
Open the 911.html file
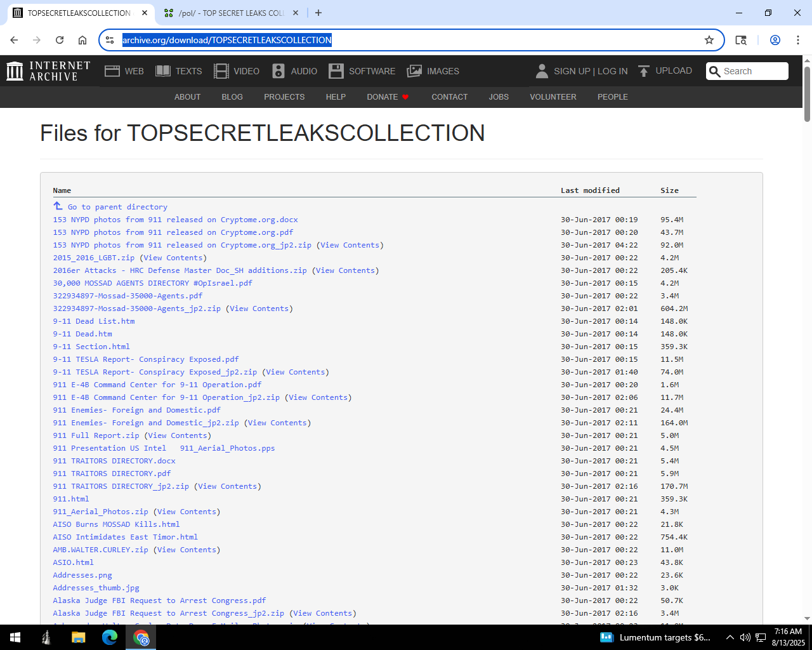pos(71,499)
